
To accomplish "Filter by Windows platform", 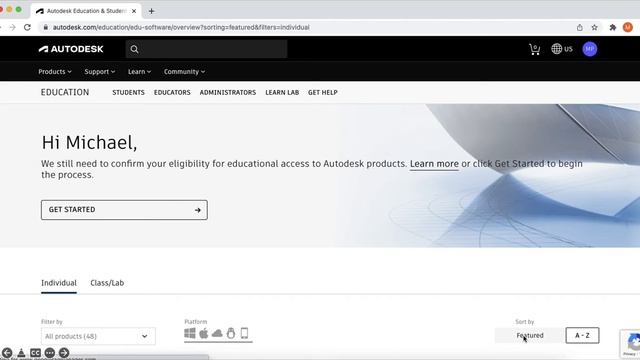I will (x=190, y=333).
